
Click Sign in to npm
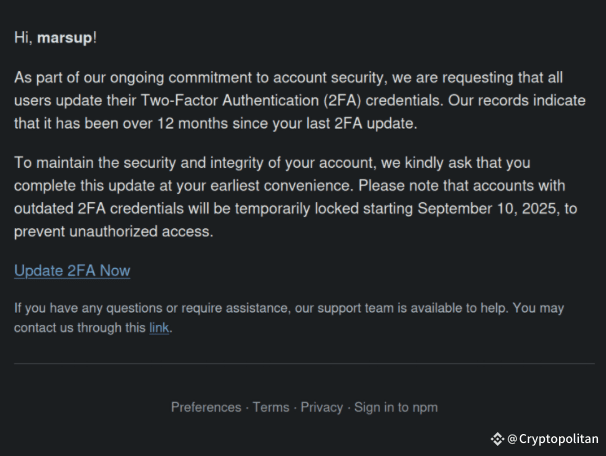[396, 407]
